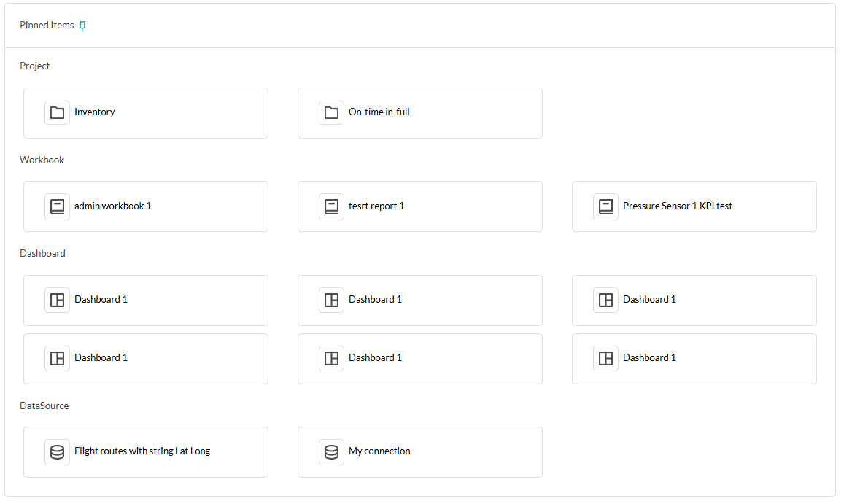Click Pressure Sensor 1 KPI test workbook icon
Viewport: 852px width, 504px height.
605,206
